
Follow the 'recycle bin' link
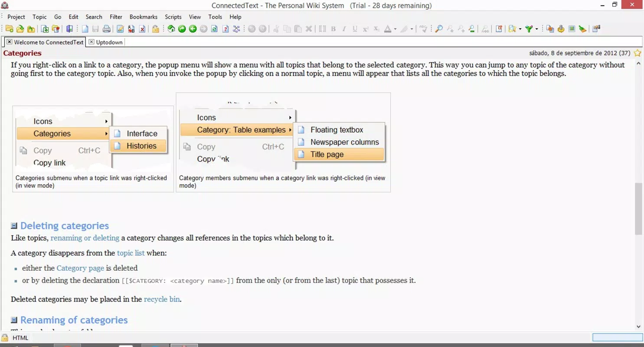(x=162, y=299)
